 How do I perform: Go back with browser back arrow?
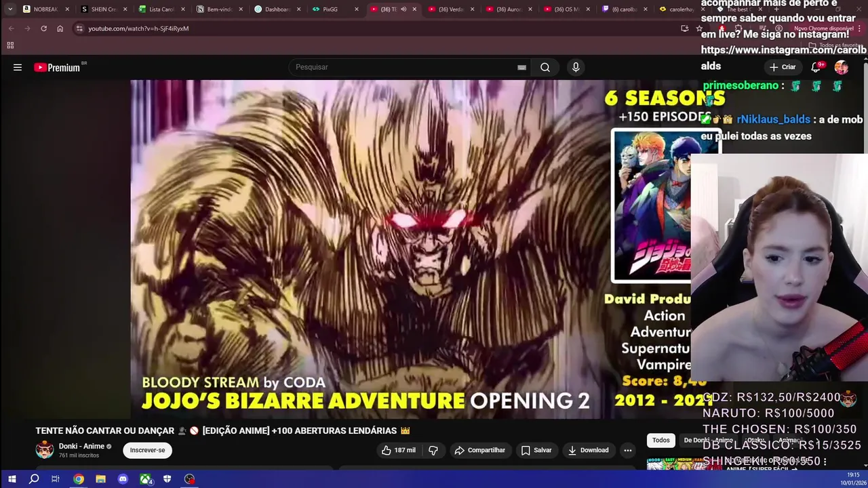pyautogui.click(x=11, y=28)
